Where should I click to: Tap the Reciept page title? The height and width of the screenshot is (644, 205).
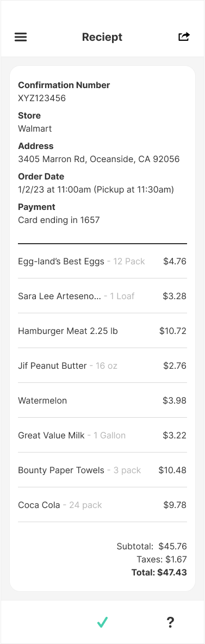pos(102,37)
